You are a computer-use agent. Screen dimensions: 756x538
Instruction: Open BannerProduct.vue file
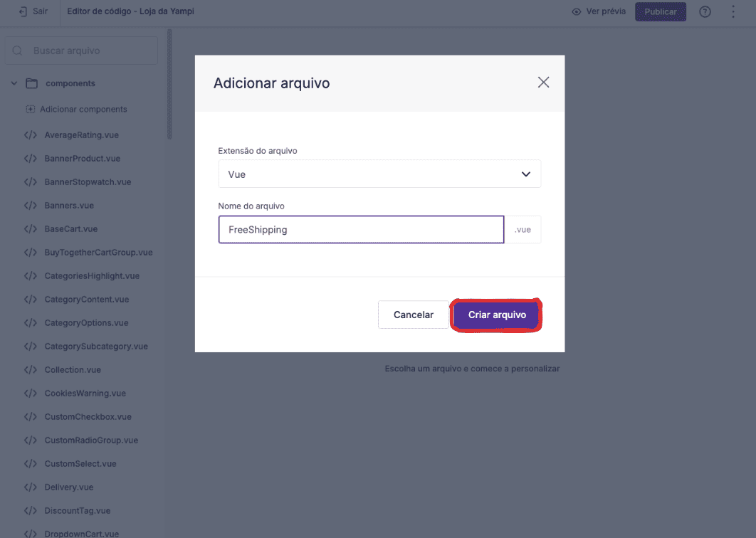[83, 159]
